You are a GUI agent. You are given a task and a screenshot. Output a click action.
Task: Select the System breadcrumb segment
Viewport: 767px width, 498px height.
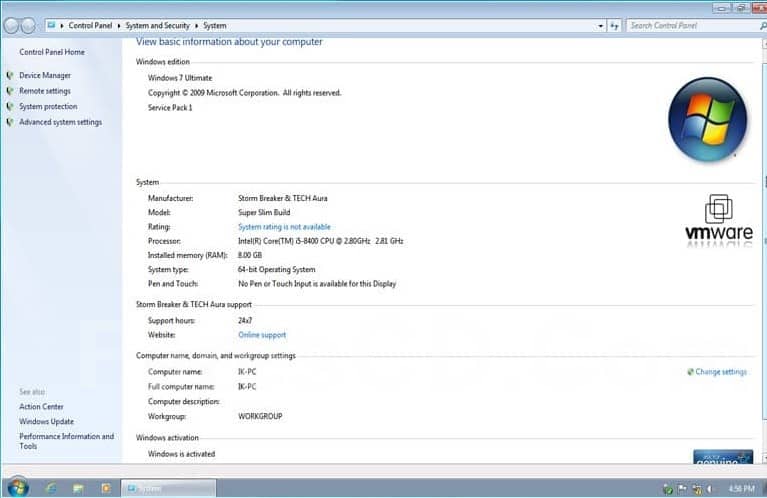pyautogui.click(x=215, y=25)
